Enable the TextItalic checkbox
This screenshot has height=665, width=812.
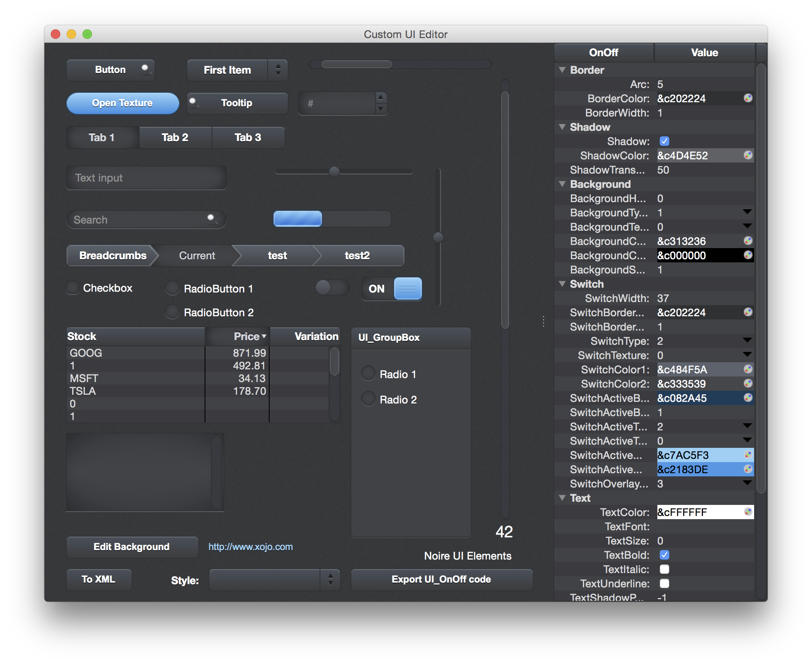click(x=665, y=569)
